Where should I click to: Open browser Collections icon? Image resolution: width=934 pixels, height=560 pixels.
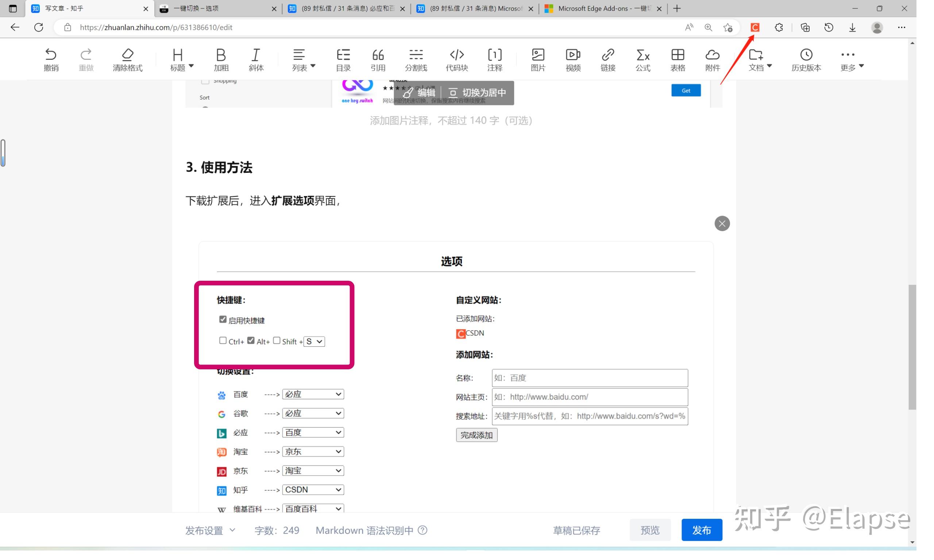click(805, 27)
